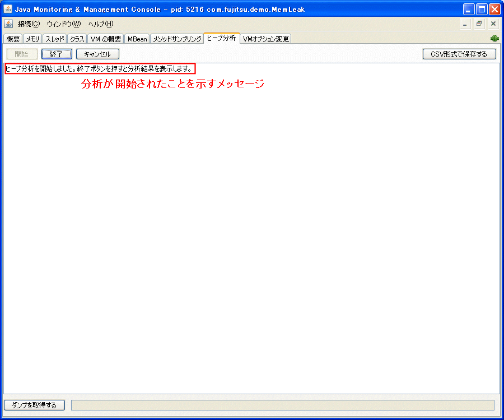
Task: Open the 接続(C) menu
Action: coord(29,24)
